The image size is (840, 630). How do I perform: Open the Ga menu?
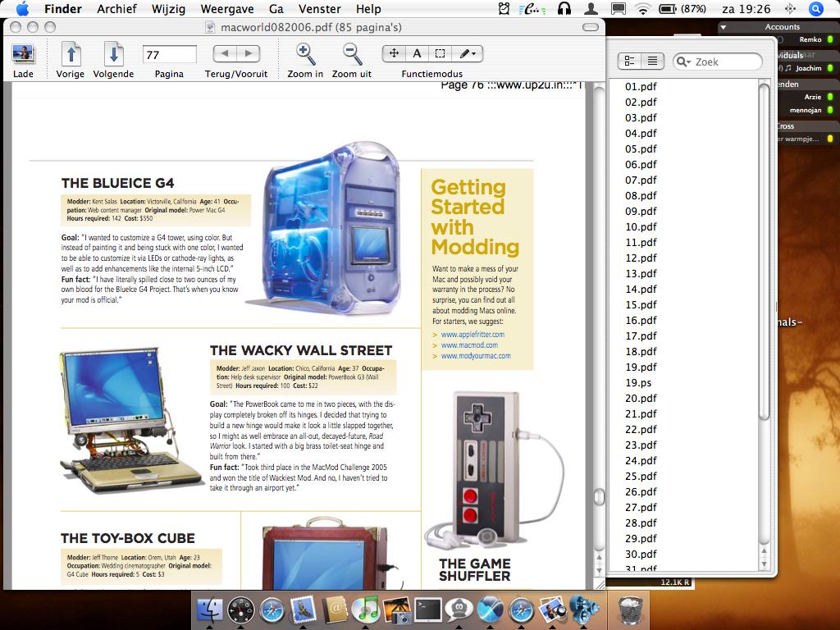[x=276, y=9]
